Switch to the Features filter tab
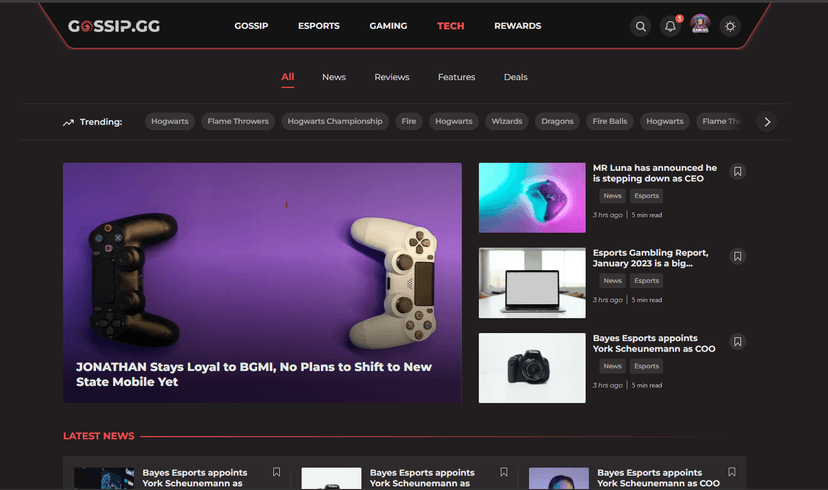This screenshot has height=490, width=828. click(x=457, y=77)
